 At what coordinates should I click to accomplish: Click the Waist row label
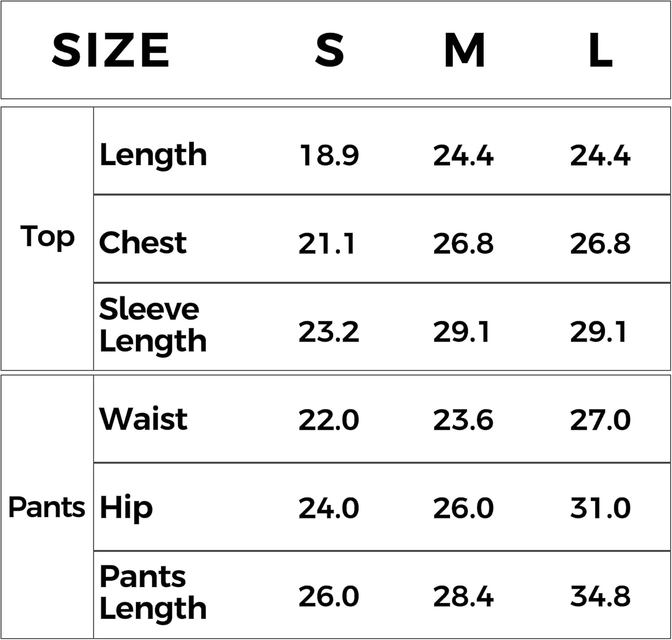point(143,419)
